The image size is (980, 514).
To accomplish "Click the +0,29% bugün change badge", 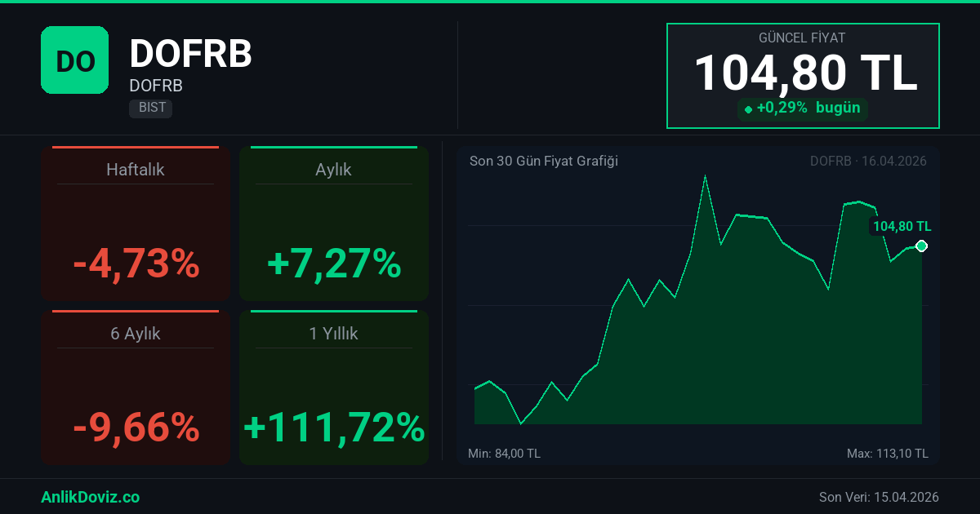I will coord(803,109).
